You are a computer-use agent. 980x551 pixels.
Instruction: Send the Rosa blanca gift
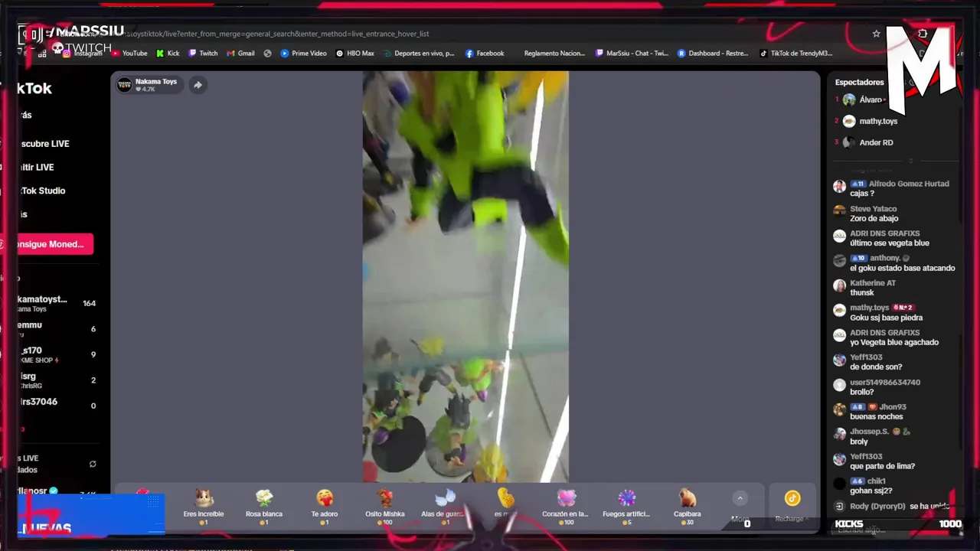[x=264, y=507]
